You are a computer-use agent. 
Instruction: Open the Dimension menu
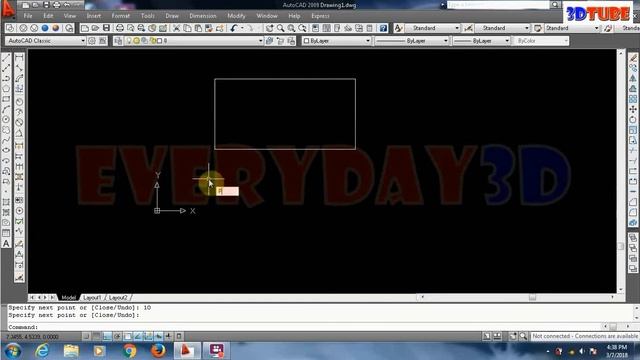coord(202,16)
